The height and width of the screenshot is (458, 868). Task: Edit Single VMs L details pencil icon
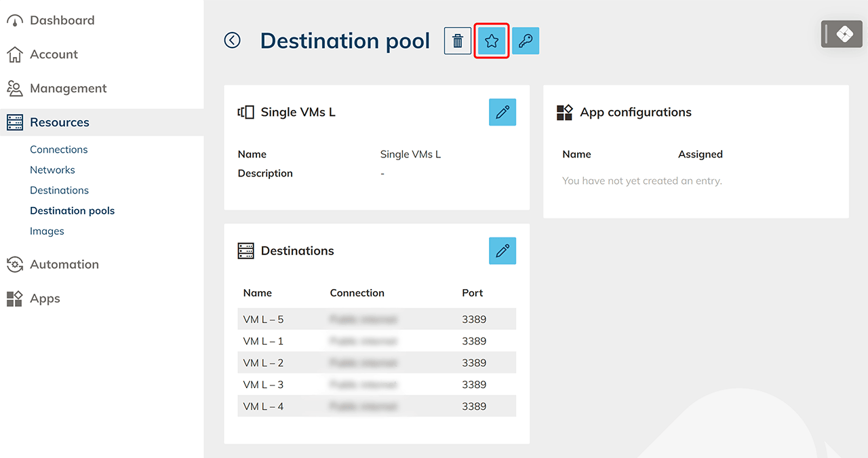click(502, 112)
